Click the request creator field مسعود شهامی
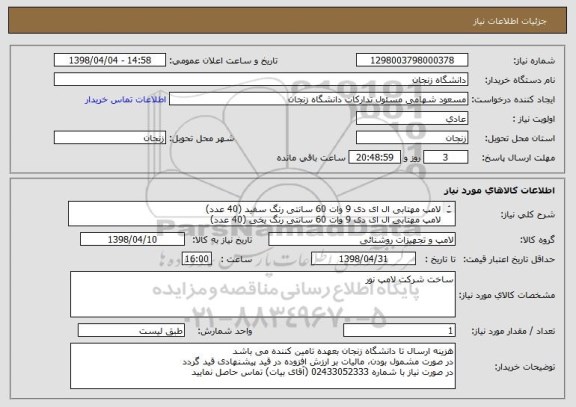The height and width of the screenshot is (407, 576). (x=318, y=99)
